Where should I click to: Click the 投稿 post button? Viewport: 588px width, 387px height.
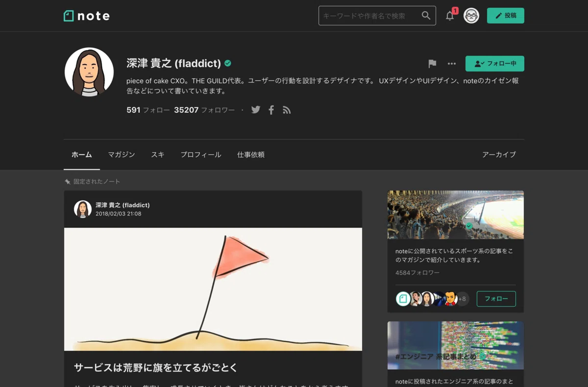point(505,16)
